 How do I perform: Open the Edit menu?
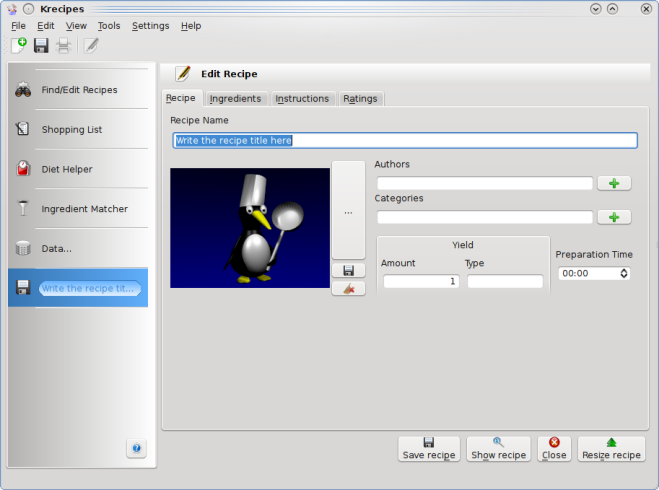(45, 26)
